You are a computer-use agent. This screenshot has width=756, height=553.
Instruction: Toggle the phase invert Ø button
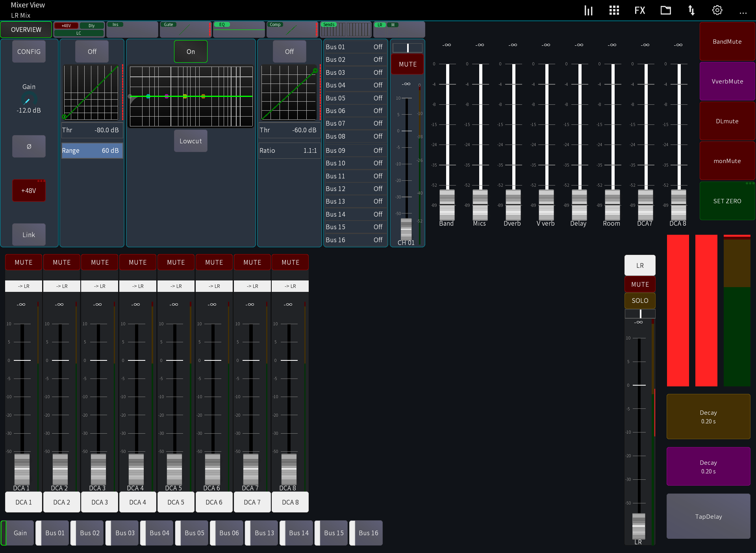(29, 147)
